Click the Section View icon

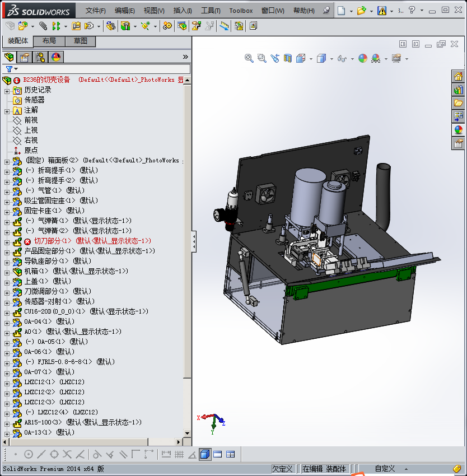tap(288, 58)
